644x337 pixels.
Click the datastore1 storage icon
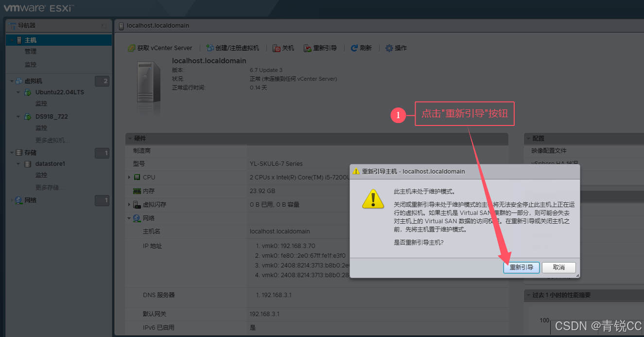[27, 164]
